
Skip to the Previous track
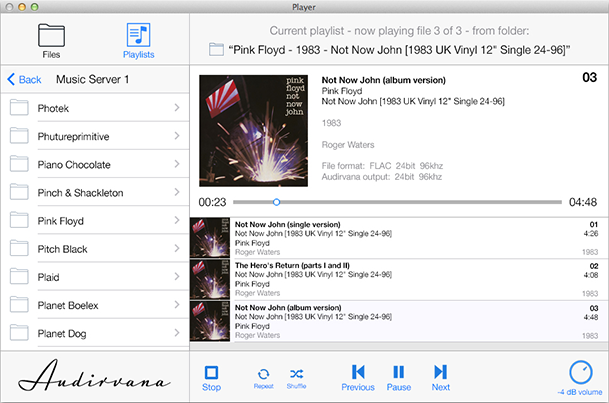pos(358,378)
